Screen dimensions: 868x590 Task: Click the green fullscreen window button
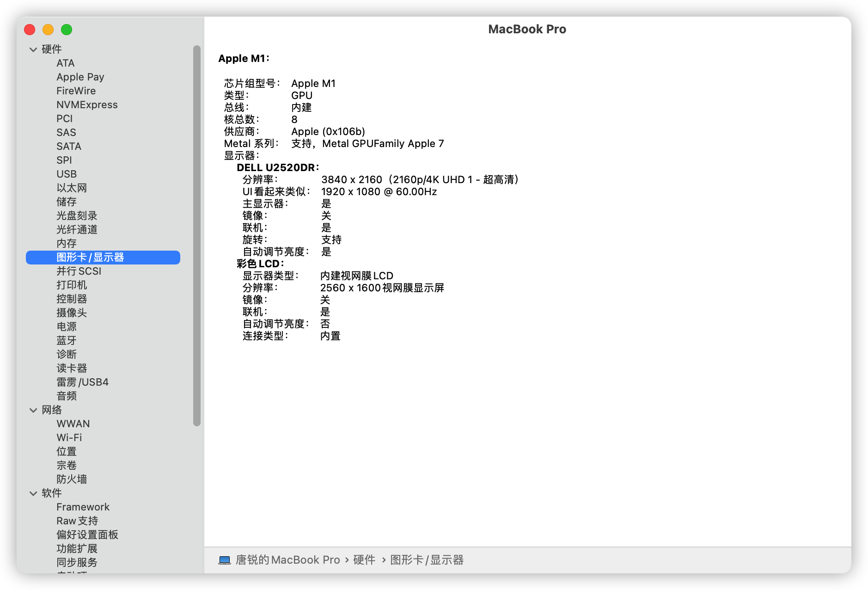67,30
